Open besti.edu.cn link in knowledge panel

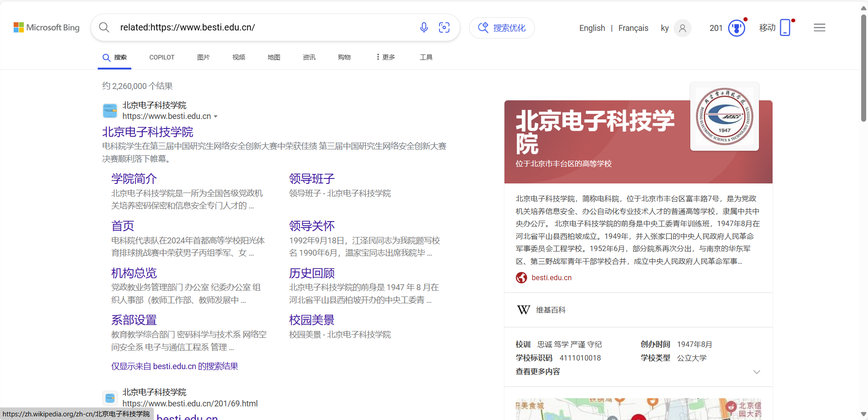(x=552, y=278)
